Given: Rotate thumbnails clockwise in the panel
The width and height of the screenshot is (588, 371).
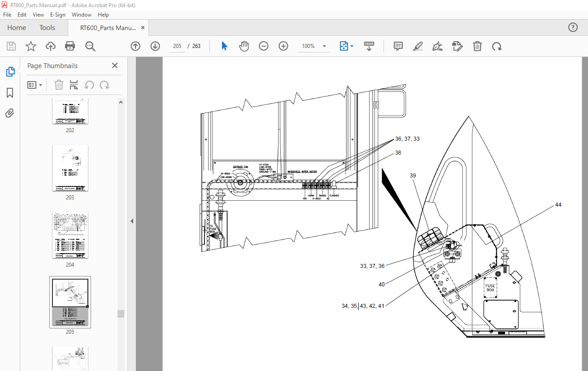Looking at the screenshot, I should click(104, 85).
